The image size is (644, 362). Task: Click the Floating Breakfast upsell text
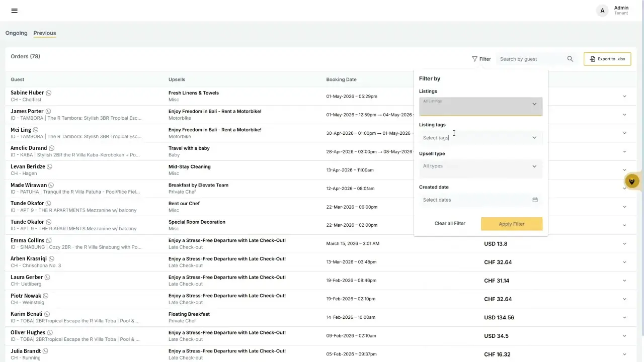(189, 314)
